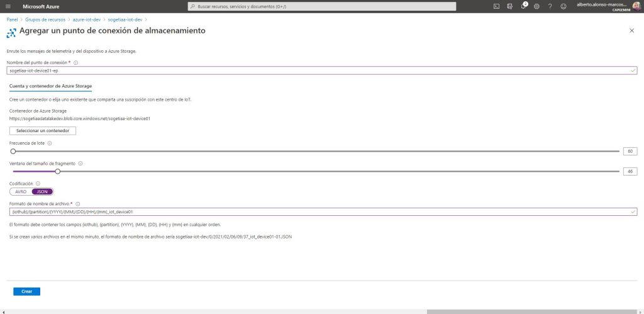This screenshot has width=644, height=314.
Task: Select JSON encoding option
Action: click(43, 191)
